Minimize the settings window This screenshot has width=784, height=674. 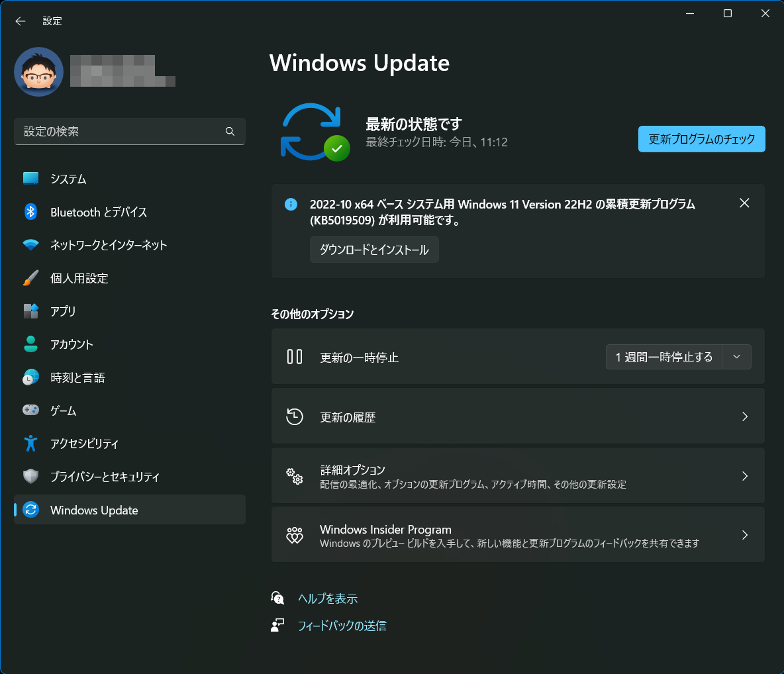coord(690,13)
